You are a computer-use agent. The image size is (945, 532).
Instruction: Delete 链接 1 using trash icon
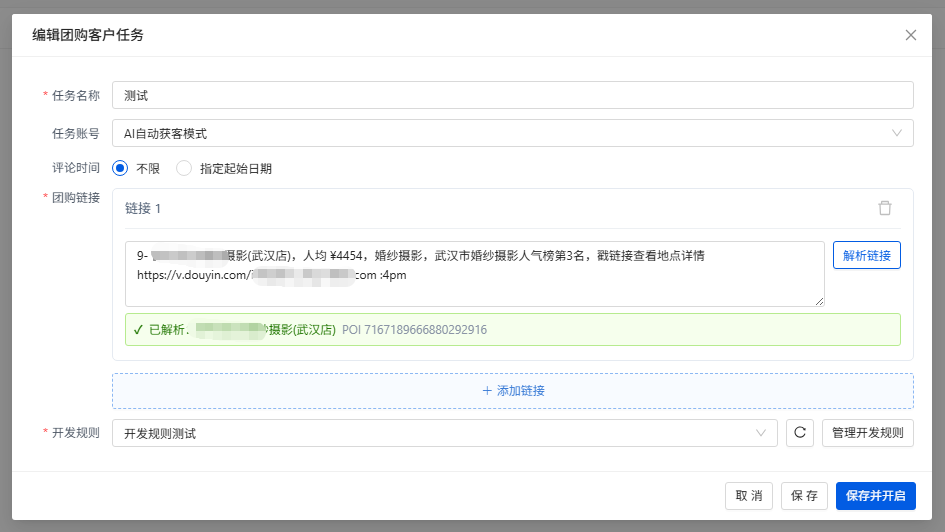pos(885,208)
